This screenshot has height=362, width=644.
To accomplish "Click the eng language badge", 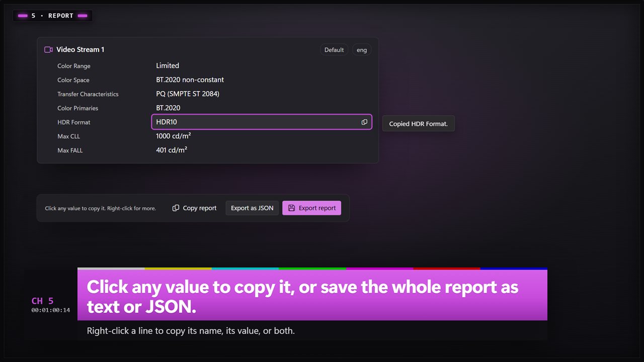I will tap(362, 50).
